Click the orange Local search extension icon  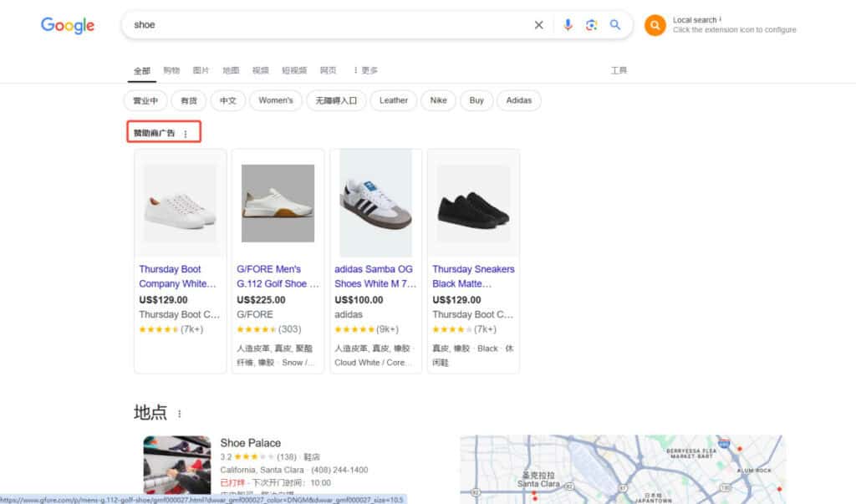pyautogui.click(x=655, y=25)
